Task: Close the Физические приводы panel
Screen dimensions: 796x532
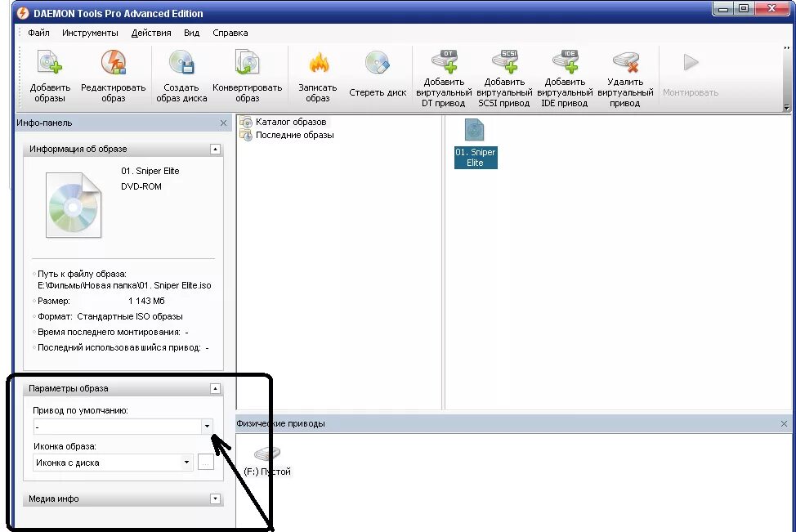Action: [x=784, y=423]
